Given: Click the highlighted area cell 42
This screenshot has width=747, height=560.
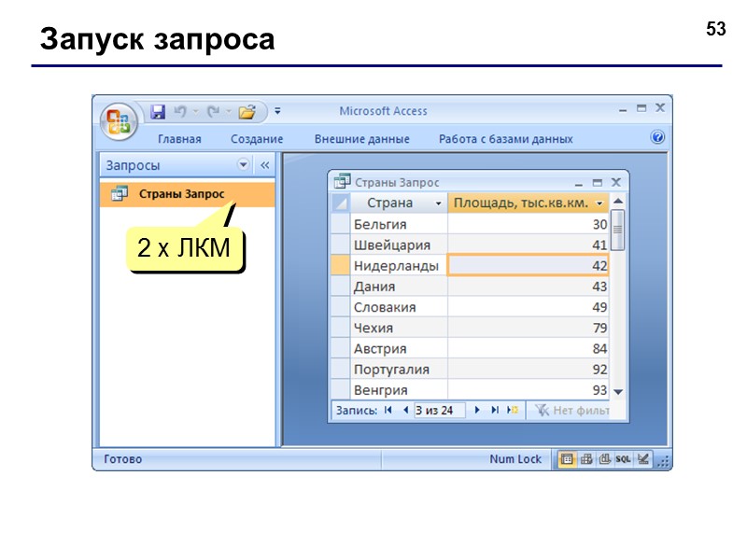Looking at the screenshot, I should [x=529, y=265].
